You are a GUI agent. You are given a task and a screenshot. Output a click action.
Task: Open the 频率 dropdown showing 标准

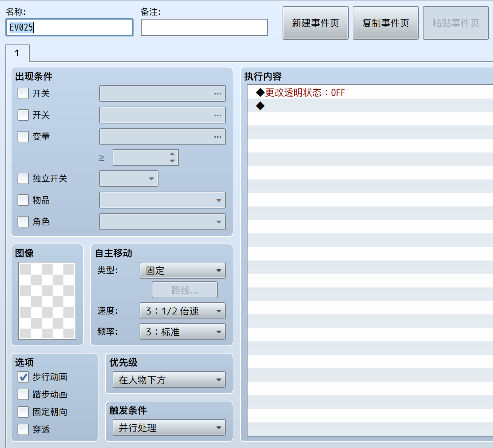click(183, 332)
